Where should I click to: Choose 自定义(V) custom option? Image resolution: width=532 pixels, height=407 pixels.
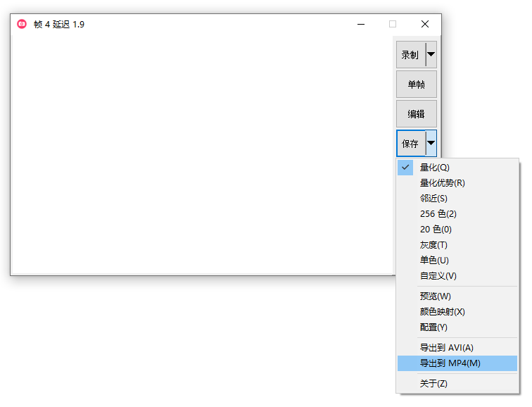[x=438, y=276]
